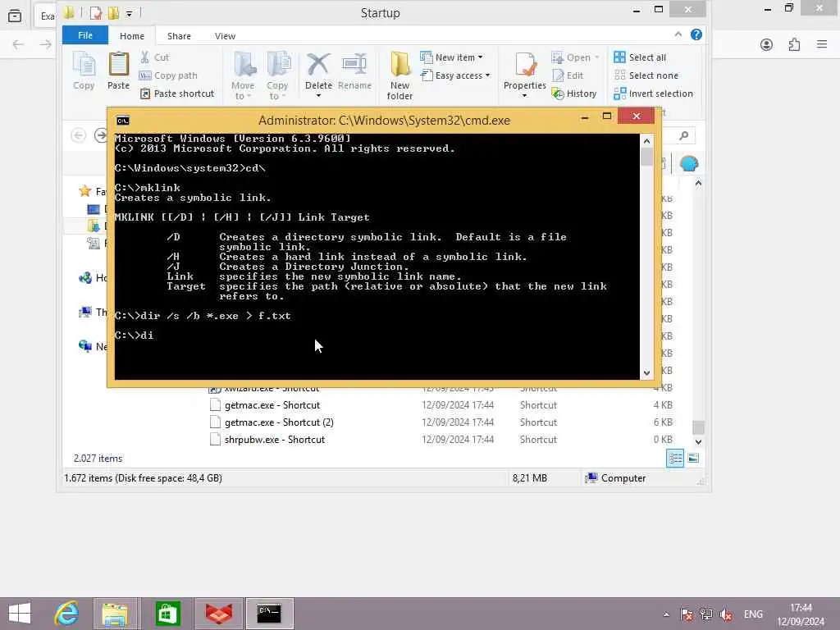Image resolution: width=840 pixels, height=630 pixels.
Task: Switch to the Home tab
Action: [132, 36]
